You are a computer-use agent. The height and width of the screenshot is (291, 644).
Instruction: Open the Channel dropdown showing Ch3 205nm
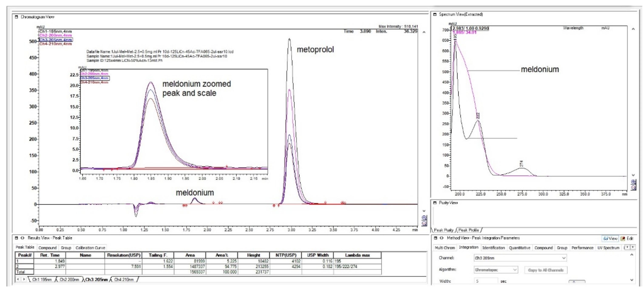click(520, 258)
